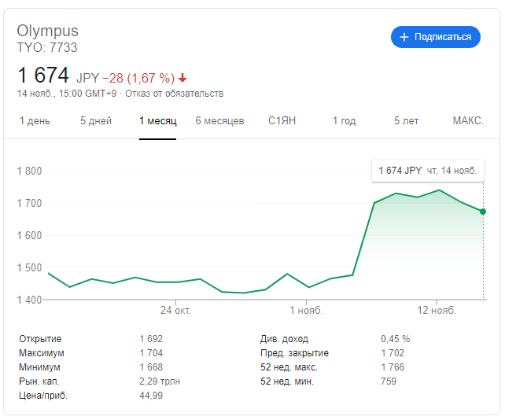Click the 1 нояб. axis label

[306, 310]
